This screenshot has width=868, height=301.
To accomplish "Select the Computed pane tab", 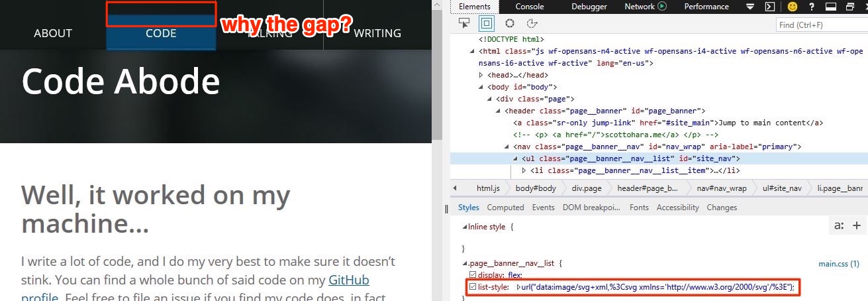I will coord(505,208).
